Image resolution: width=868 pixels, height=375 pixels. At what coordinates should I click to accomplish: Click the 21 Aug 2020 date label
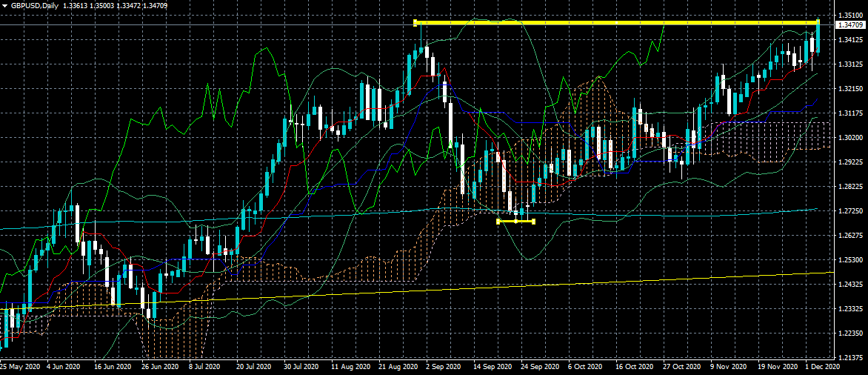398,367
